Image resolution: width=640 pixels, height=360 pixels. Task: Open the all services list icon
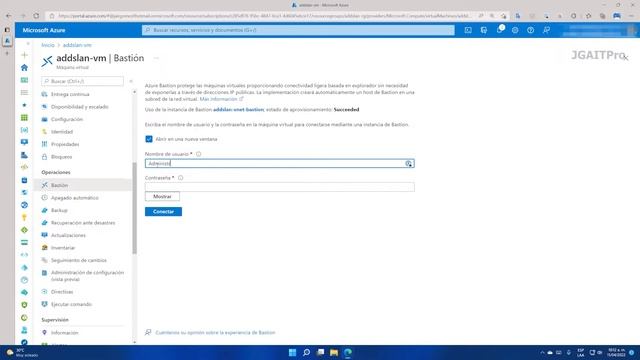click(24, 93)
